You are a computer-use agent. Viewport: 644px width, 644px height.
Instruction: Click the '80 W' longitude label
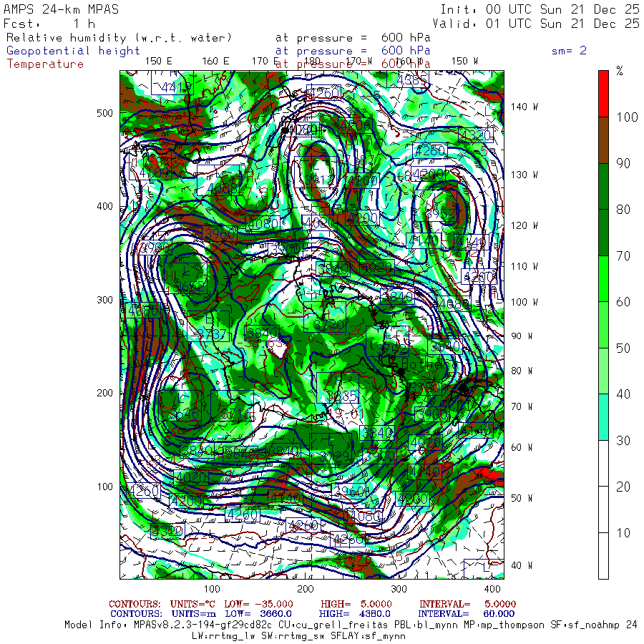coord(522,371)
